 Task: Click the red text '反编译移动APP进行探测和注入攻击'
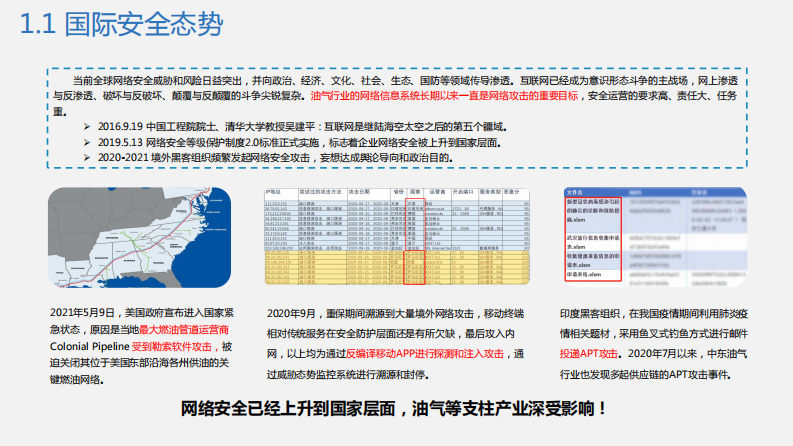(425, 354)
